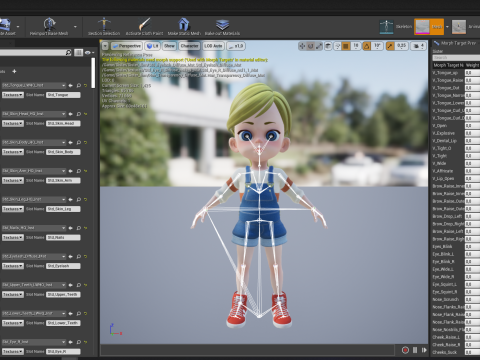Open the details view options eye dropdown
Viewport: 480px width, 360px height.
89,52
